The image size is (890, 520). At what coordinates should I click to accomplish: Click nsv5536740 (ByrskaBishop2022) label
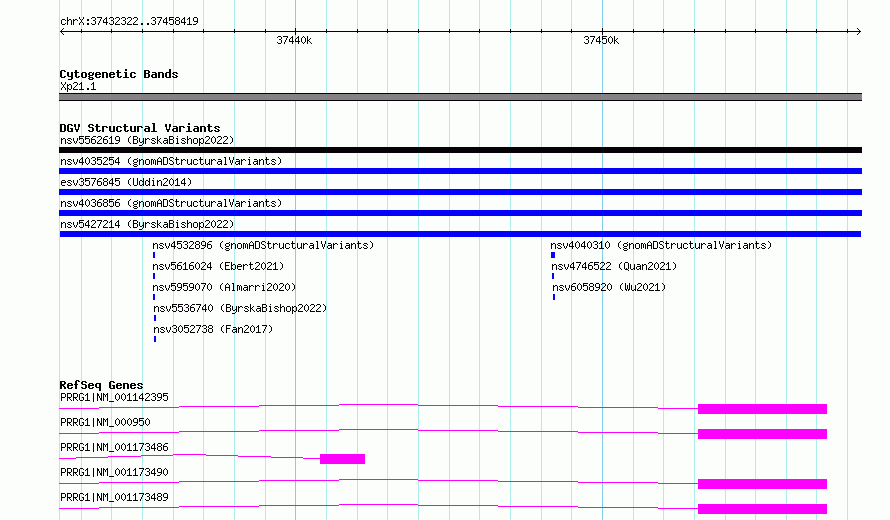[240, 308]
